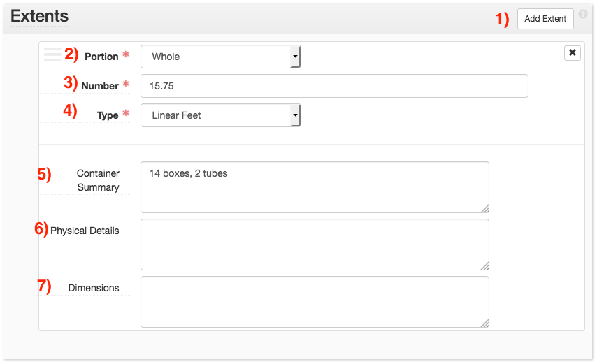Click the Number field label
The width and height of the screenshot is (597, 364).
coord(100,86)
